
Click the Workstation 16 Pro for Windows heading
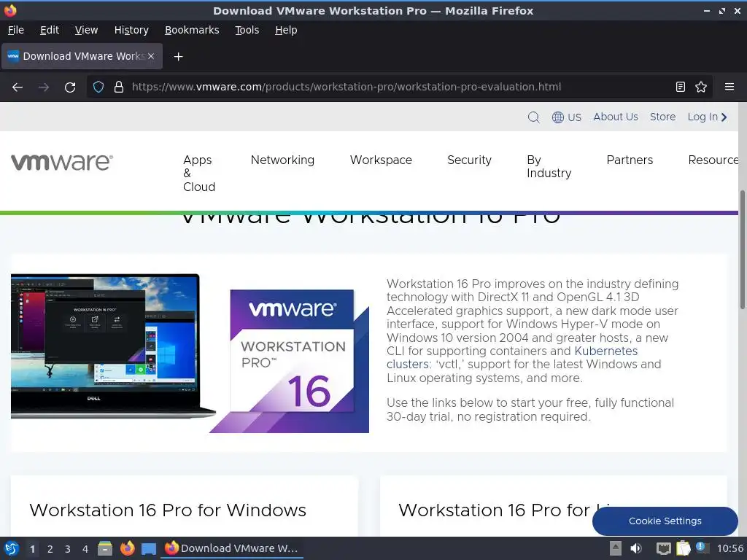[x=168, y=510]
